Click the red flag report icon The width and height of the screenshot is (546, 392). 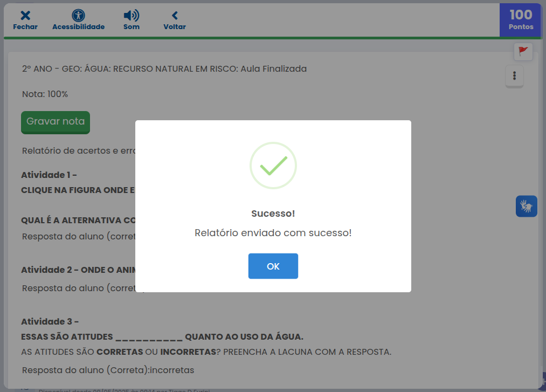pyautogui.click(x=523, y=52)
